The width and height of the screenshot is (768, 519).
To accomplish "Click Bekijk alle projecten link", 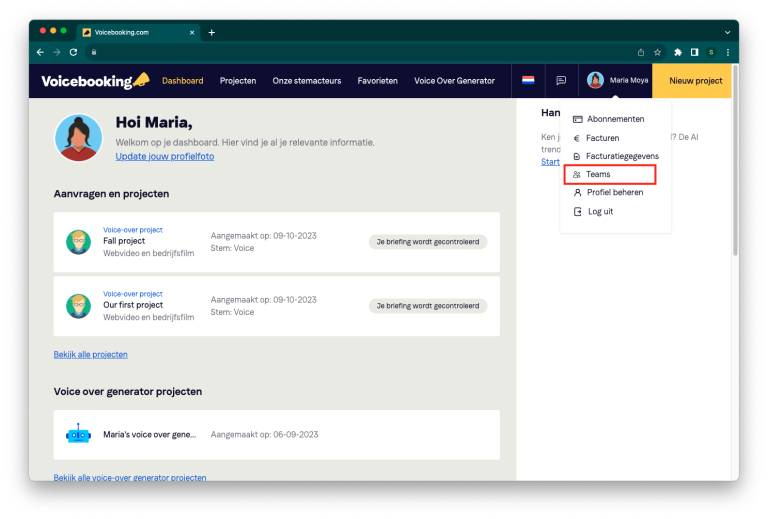I will coord(91,354).
